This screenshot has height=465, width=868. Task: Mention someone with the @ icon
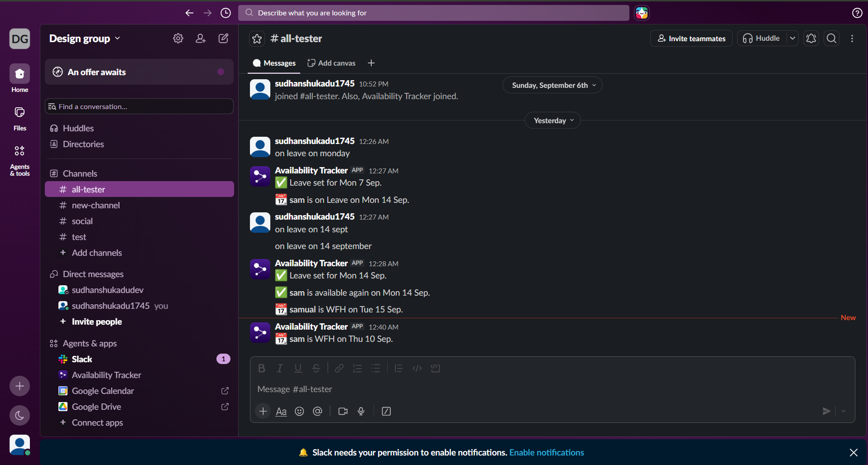317,411
